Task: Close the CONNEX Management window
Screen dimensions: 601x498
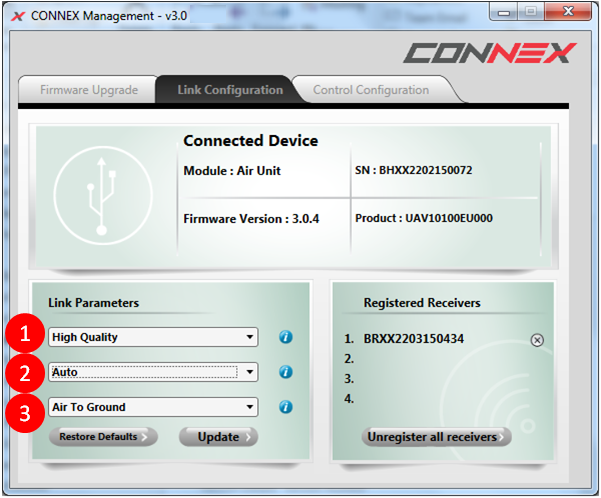Action: (x=568, y=12)
